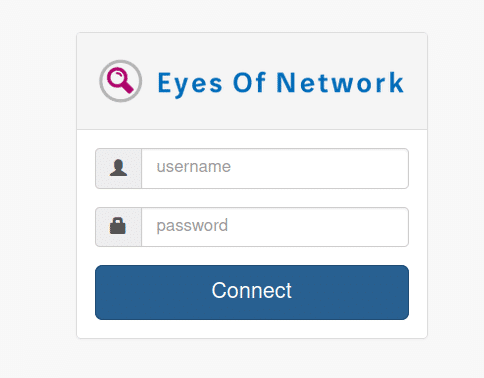The image size is (484, 378).
Task: Select the grey addon box with user icon
Action: [118, 168]
